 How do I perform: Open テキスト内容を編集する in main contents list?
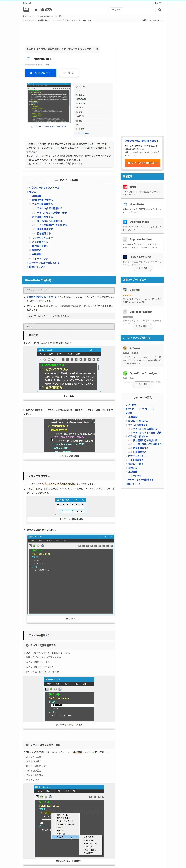tap(50, 209)
